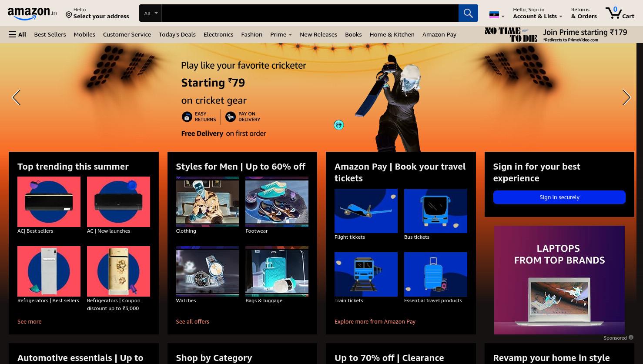Open the All search category dropdown
The height and width of the screenshot is (364, 643).
click(x=151, y=13)
